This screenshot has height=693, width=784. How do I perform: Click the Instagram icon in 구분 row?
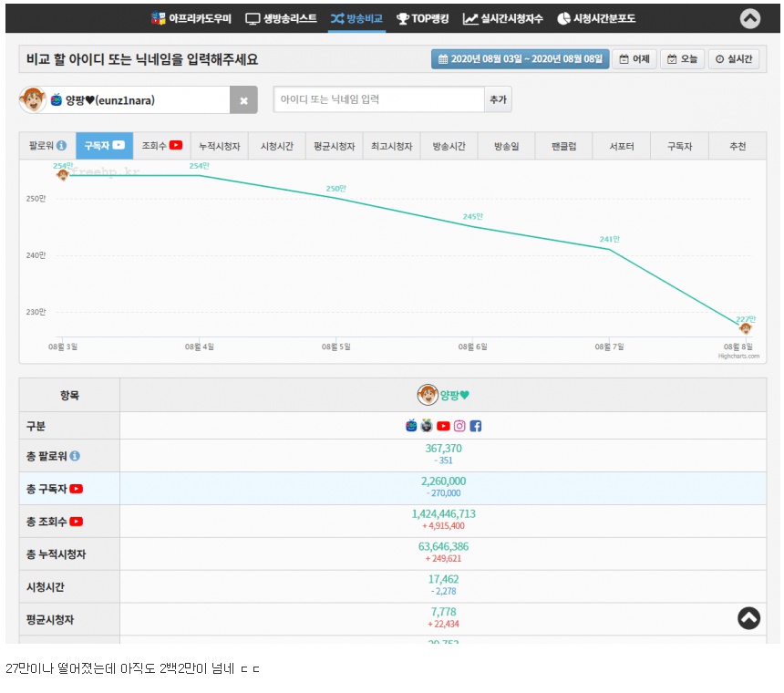459,426
